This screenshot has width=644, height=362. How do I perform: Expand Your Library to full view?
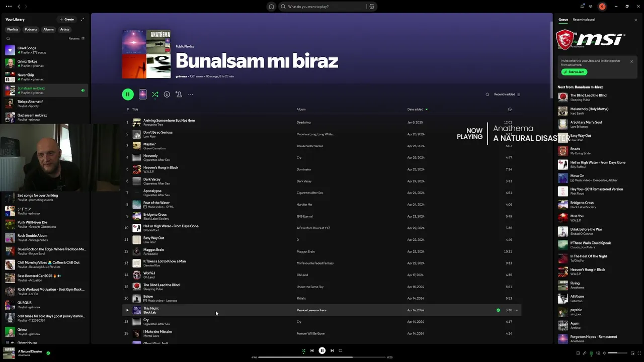(x=83, y=19)
